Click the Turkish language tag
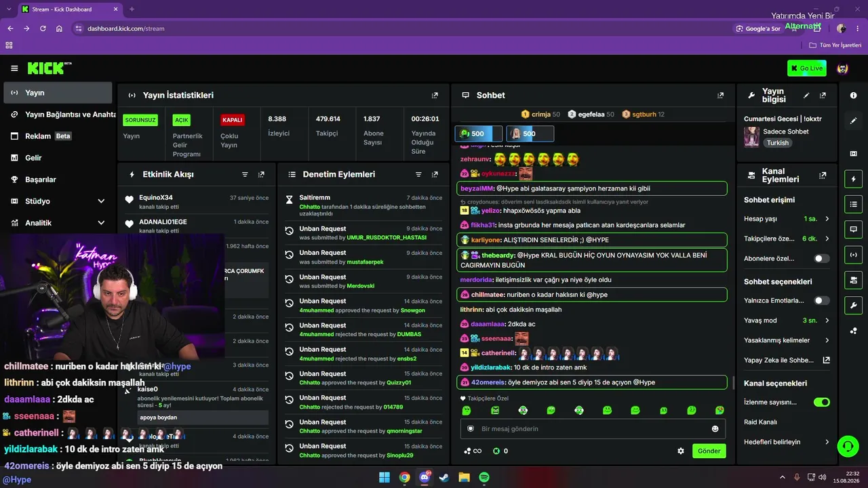Screen dimensions: 868x488 point(778,143)
